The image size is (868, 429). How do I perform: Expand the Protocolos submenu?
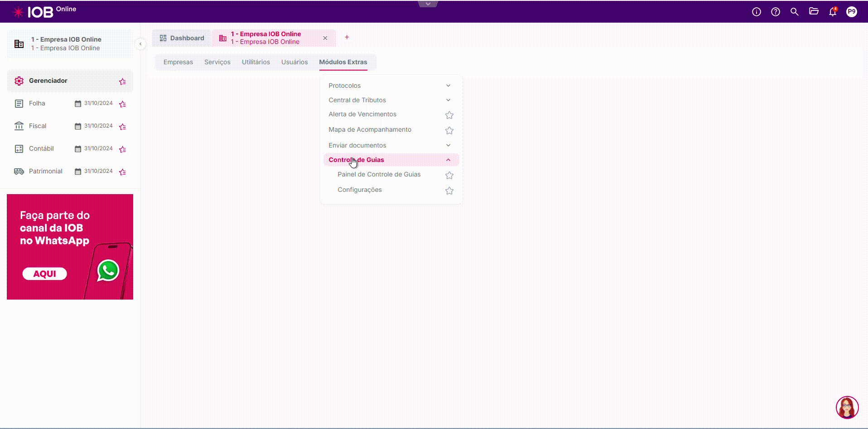click(x=448, y=86)
